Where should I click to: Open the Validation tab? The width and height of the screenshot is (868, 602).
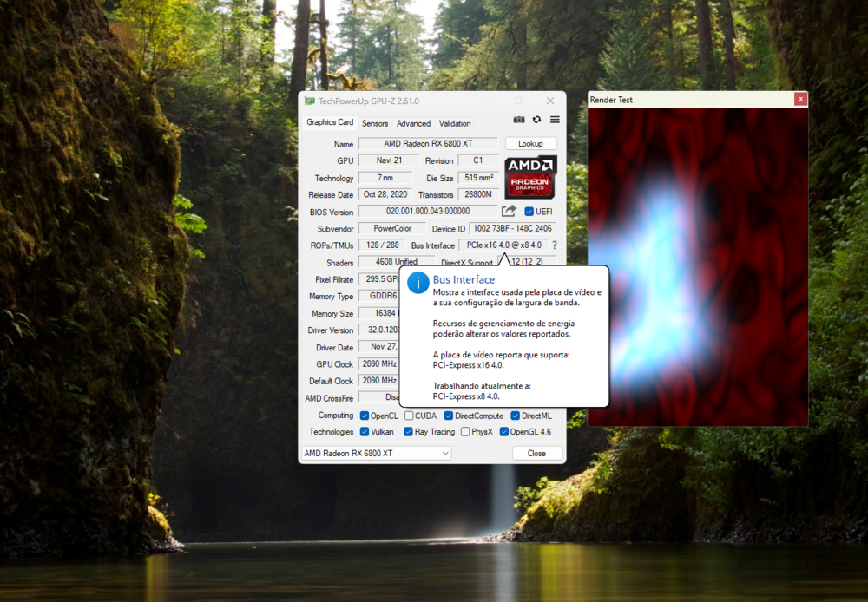455,123
